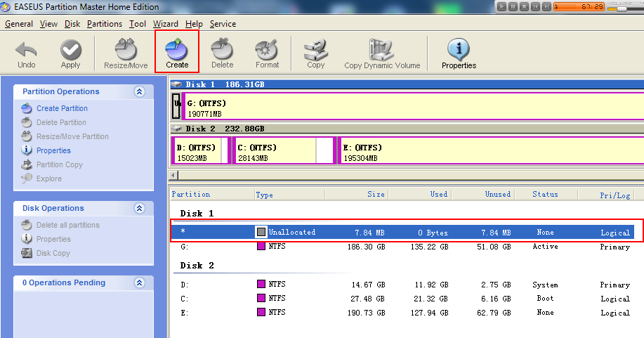Image resolution: width=644 pixels, height=338 pixels.
Task: Click the disk map scroll left arrow
Action: (x=173, y=175)
